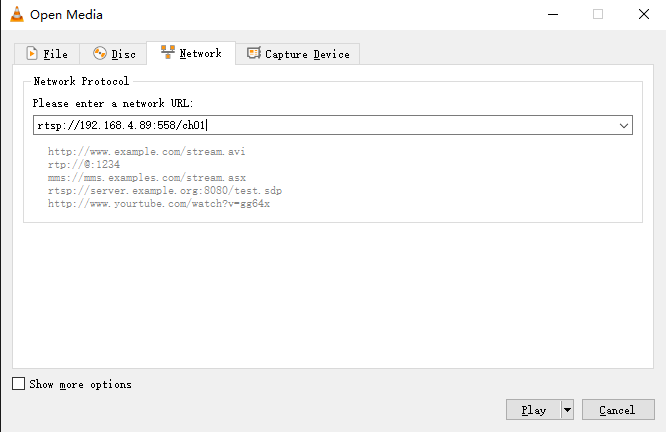Go to the Capture Device tab label
666x432 pixels.
[x=308, y=54]
